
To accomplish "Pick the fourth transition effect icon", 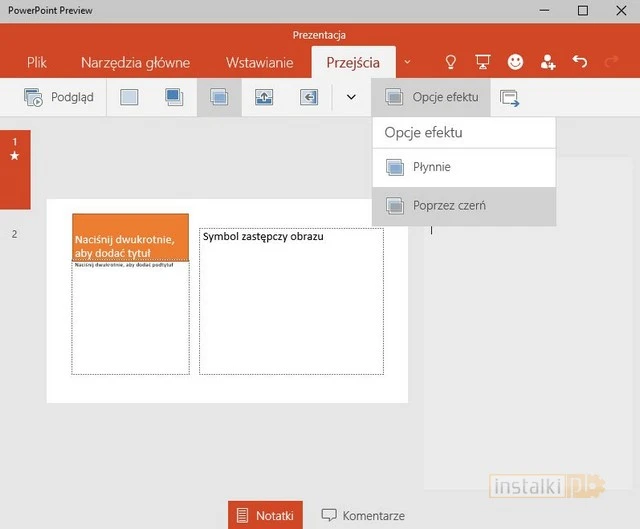I will click(264, 97).
